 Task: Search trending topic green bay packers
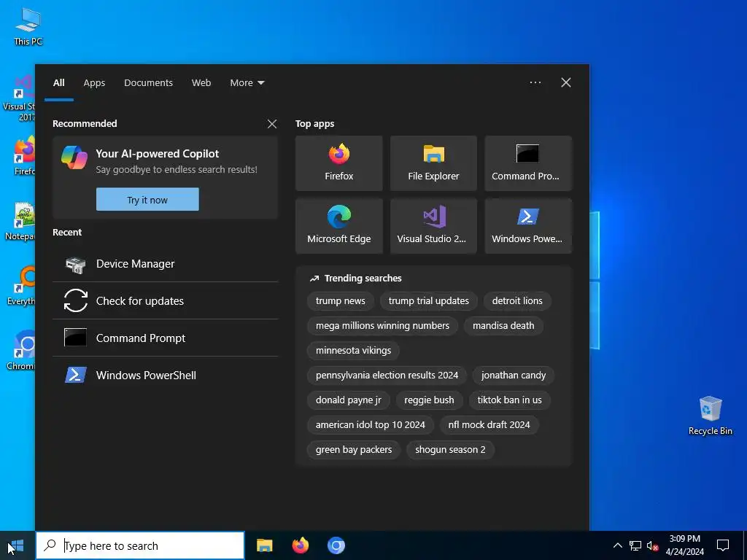354,449
